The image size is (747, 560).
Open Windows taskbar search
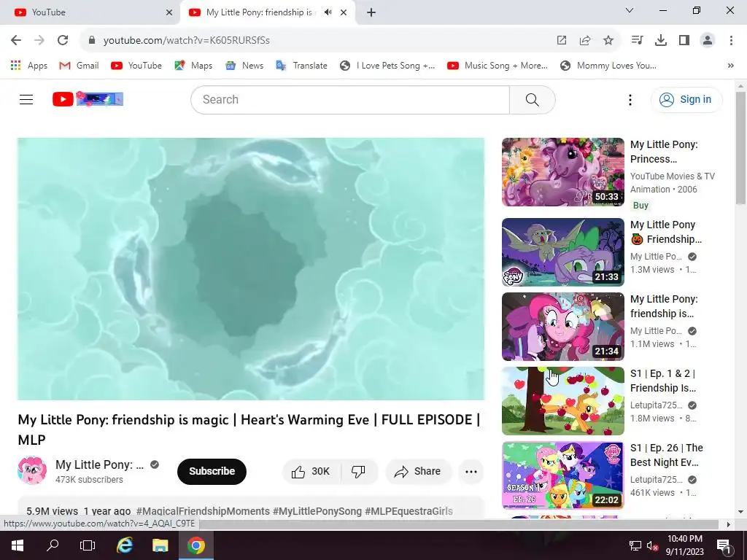click(53, 545)
